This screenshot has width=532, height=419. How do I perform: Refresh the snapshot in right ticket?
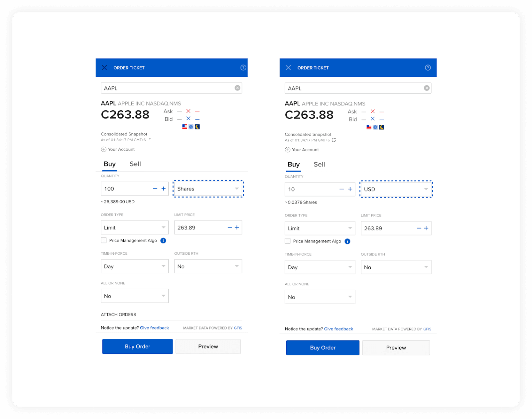click(x=334, y=140)
